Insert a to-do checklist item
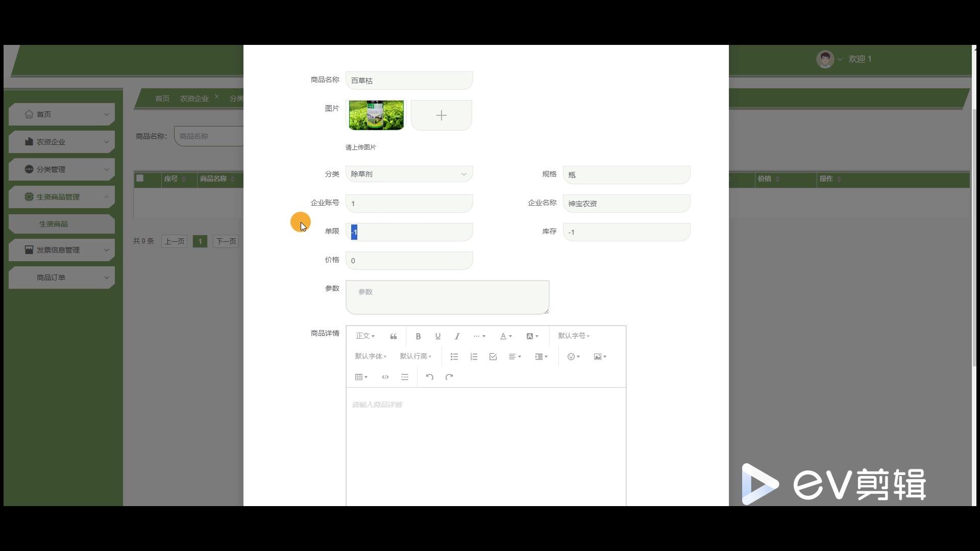The image size is (980, 551). [x=493, y=357]
